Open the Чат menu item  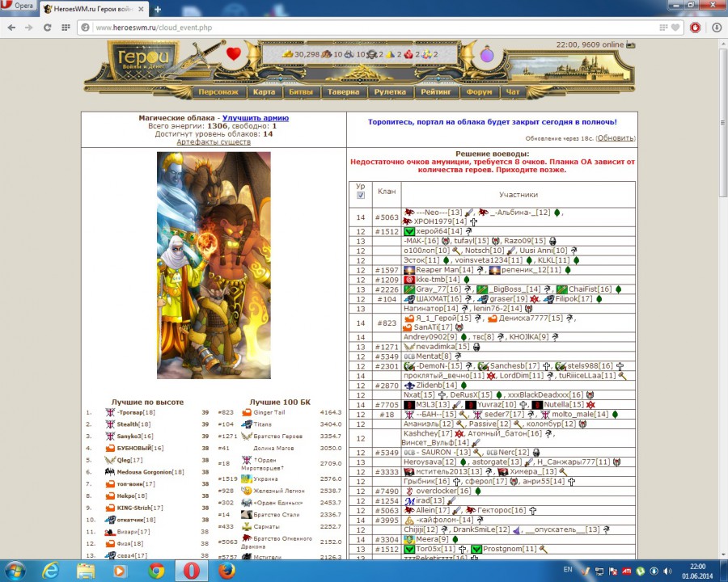coord(513,92)
